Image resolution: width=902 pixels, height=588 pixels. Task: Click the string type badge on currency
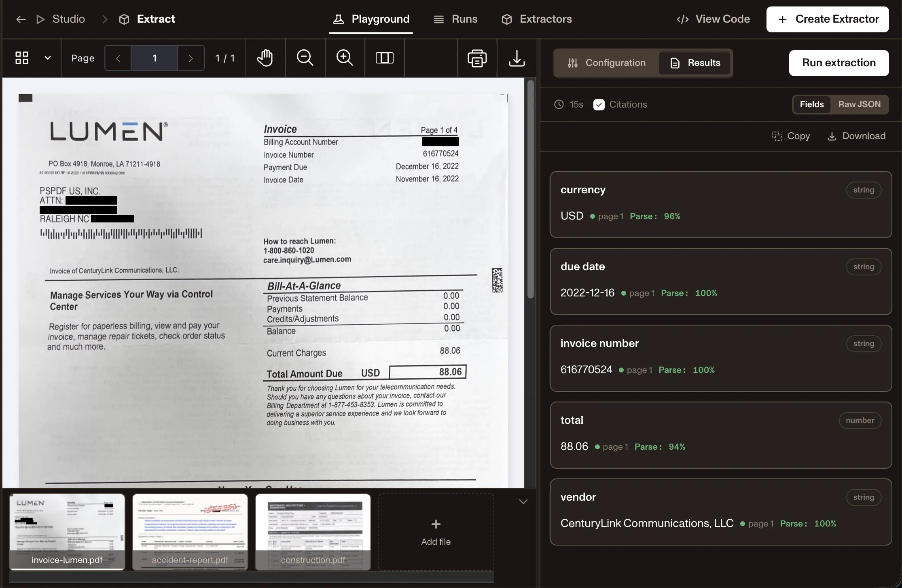coord(864,190)
